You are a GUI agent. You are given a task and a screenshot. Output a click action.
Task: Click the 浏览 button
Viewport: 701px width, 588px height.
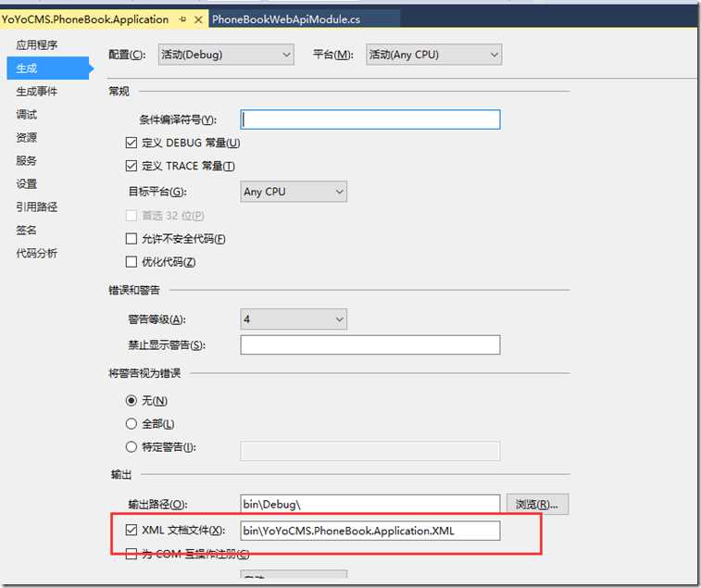(x=537, y=505)
